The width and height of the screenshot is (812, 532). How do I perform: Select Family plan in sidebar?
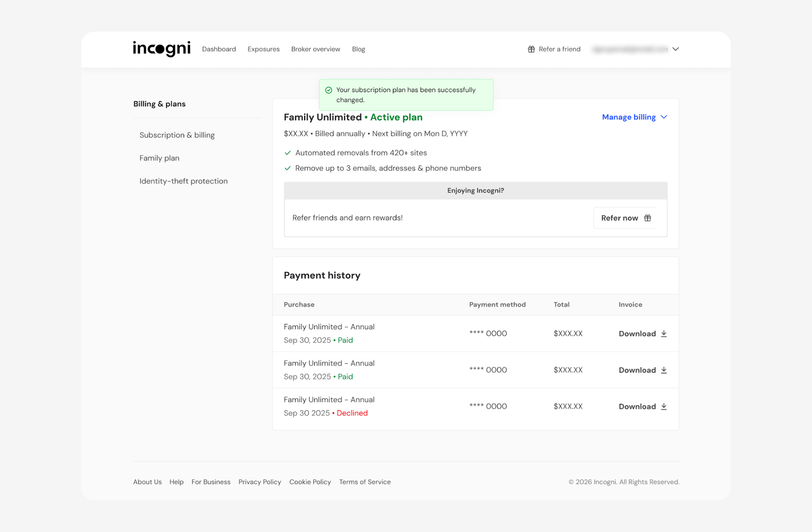click(159, 158)
